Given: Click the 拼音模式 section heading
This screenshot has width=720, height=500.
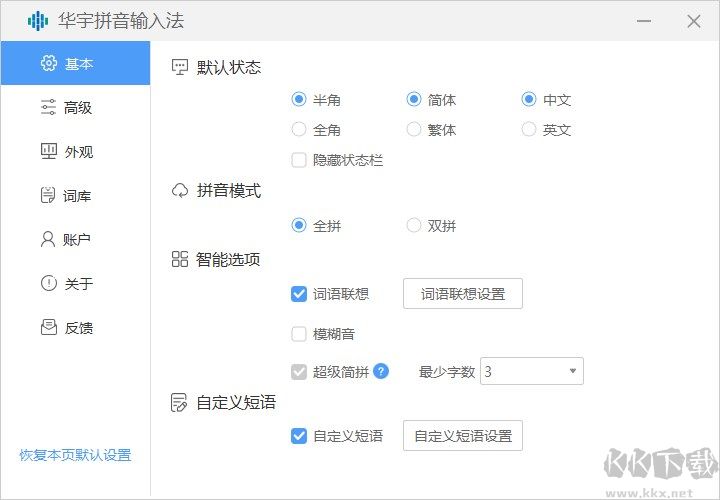Looking at the screenshot, I should click(x=229, y=191).
